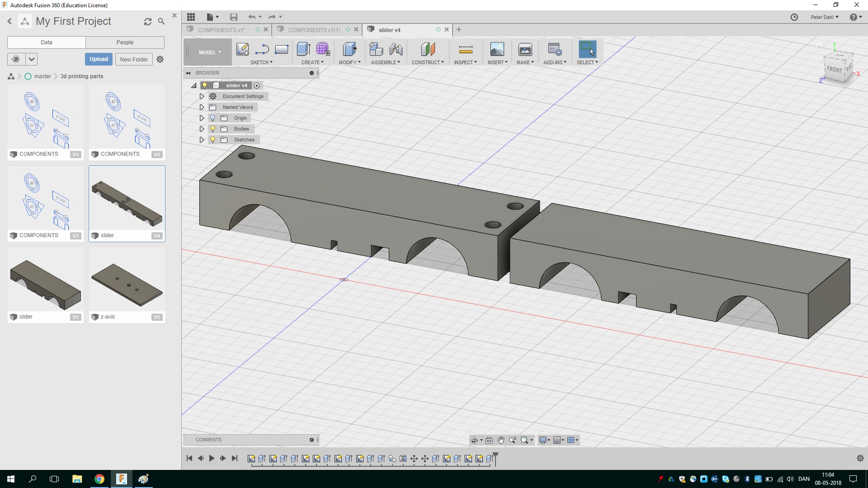Click the Extrude icon in Create group

pos(303,49)
